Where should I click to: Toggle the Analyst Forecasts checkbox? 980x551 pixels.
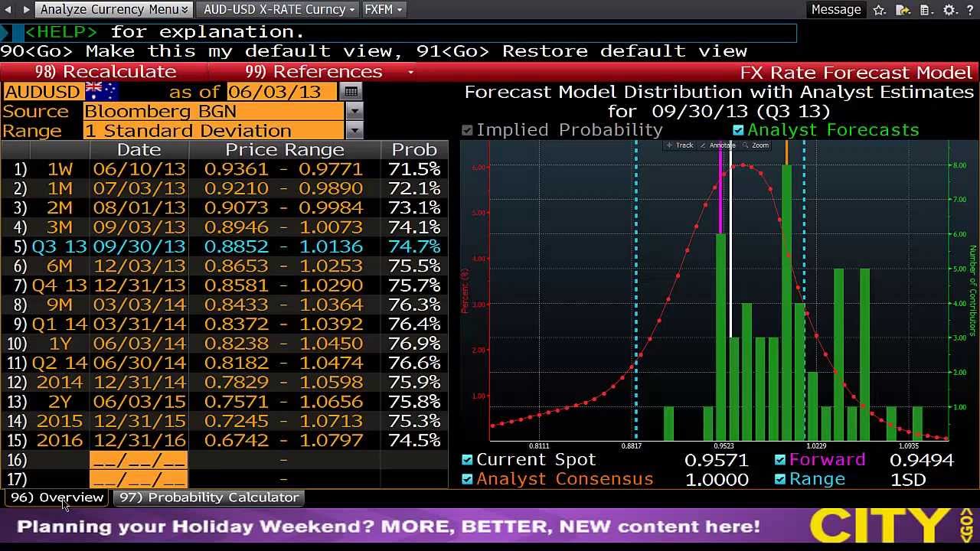[x=738, y=130]
